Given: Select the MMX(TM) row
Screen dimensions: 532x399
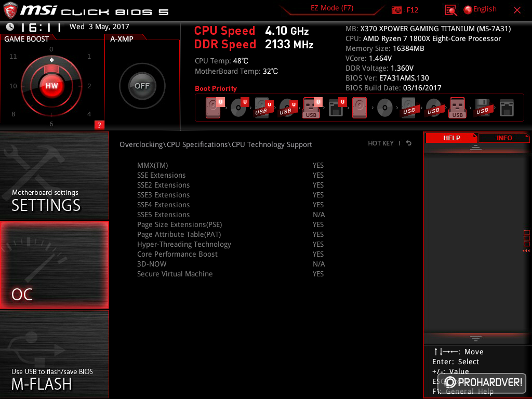Looking at the screenshot, I should pyautogui.click(x=231, y=165).
